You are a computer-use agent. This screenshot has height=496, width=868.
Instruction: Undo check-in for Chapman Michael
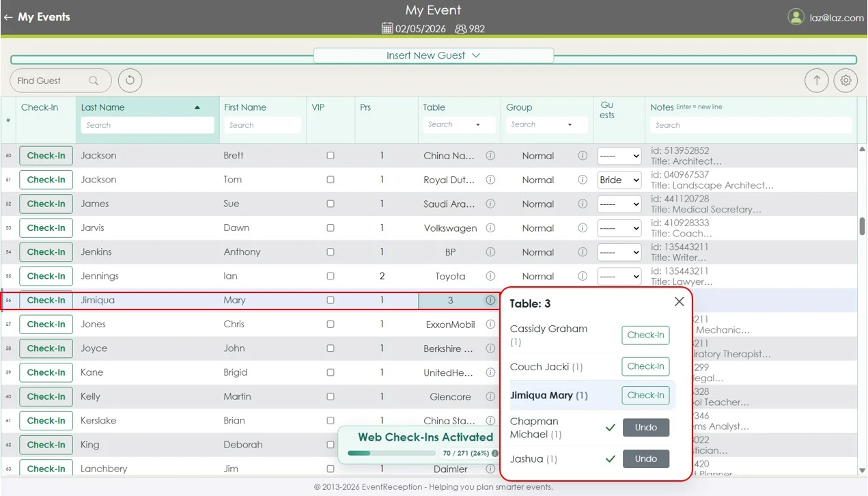click(645, 428)
